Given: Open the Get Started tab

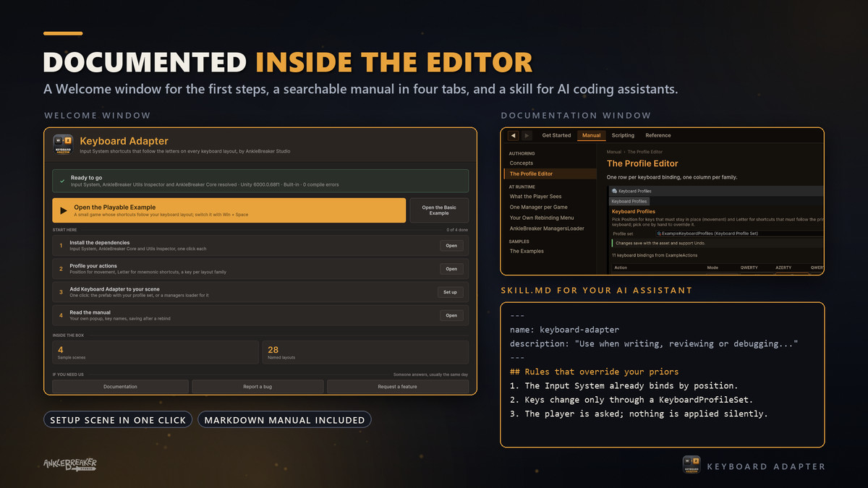Looking at the screenshot, I should (x=556, y=135).
